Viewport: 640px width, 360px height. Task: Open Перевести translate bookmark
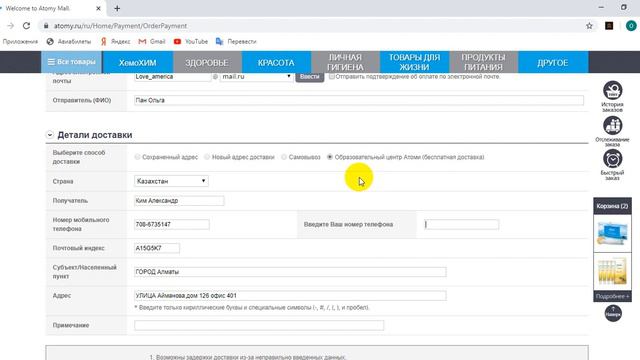pyautogui.click(x=236, y=42)
